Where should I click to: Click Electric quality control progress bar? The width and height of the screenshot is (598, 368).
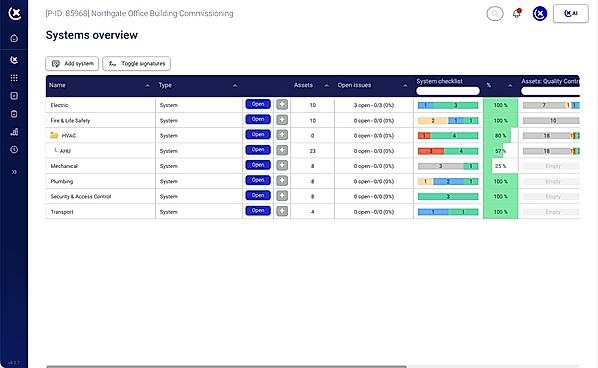[551, 105]
